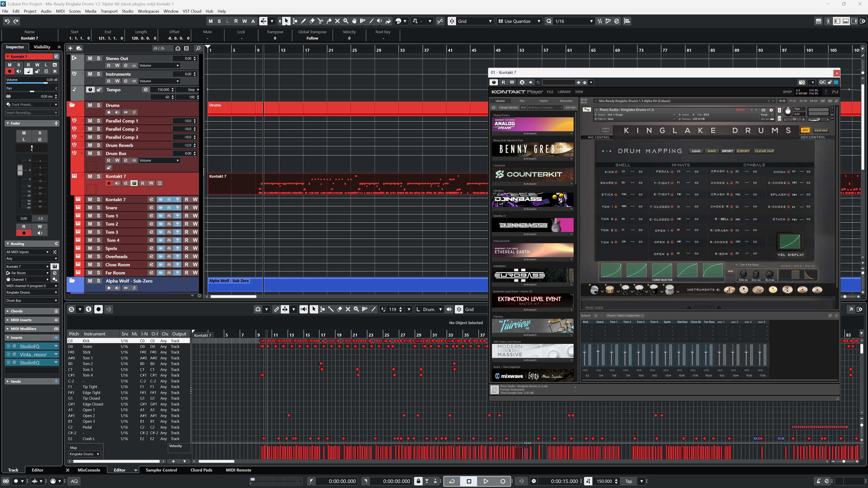Click the Tempo value field 150.000
The height and width of the screenshot is (488, 868).
pyautogui.click(x=163, y=90)
